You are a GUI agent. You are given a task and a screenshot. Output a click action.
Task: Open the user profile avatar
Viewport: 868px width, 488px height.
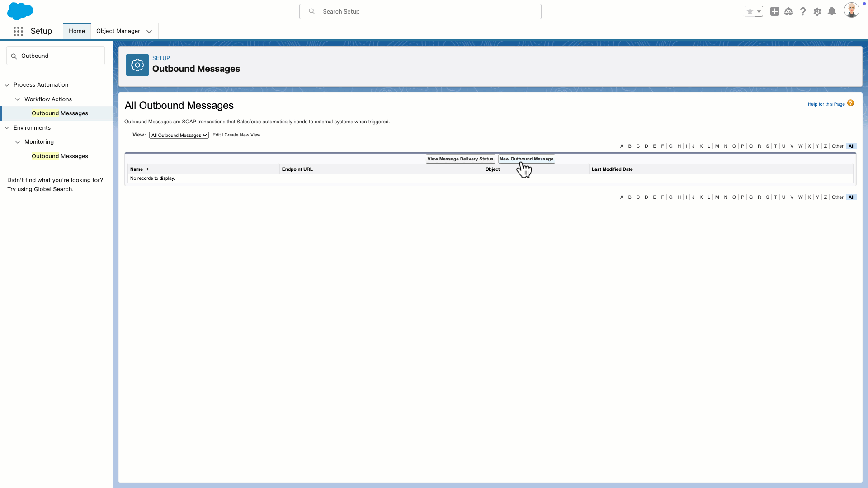(851, 10)
